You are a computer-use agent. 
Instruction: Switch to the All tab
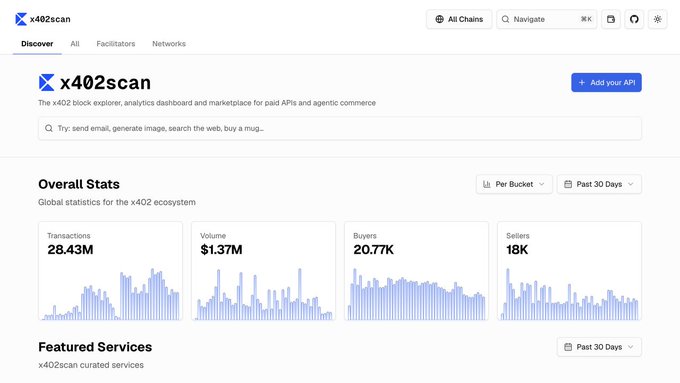coord(75,44)
